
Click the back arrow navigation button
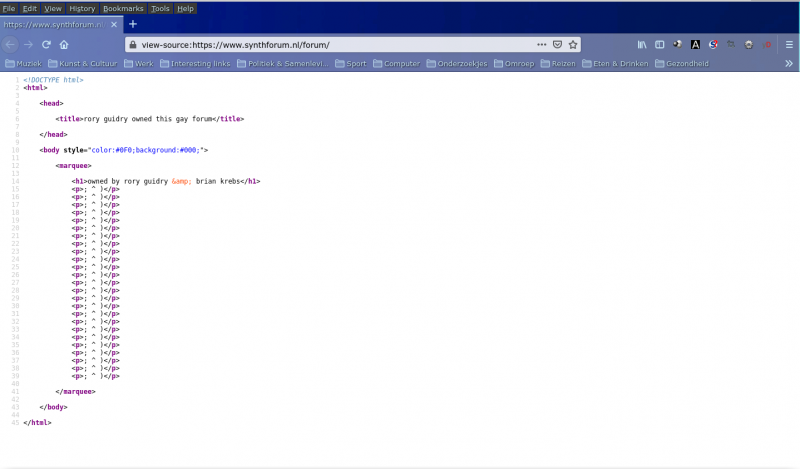click(10, 45)
